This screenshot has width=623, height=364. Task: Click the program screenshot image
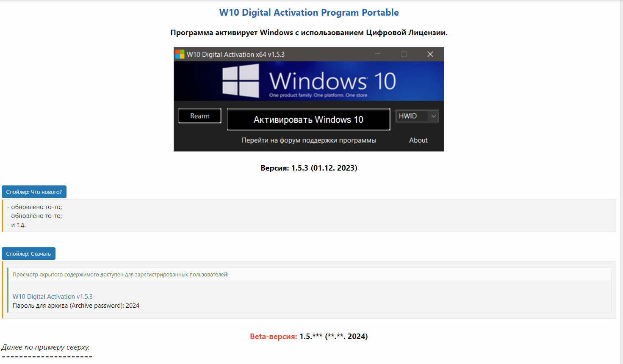pyautogui.click(x=309, y=99)
